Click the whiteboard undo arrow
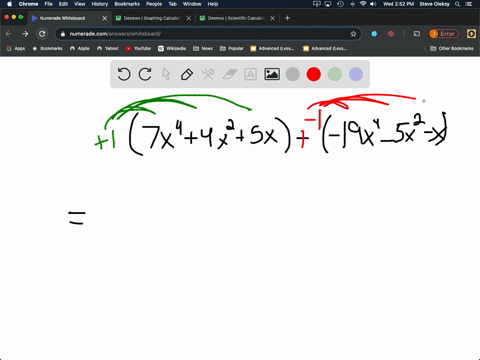480x360 pixels. [124, 74]
